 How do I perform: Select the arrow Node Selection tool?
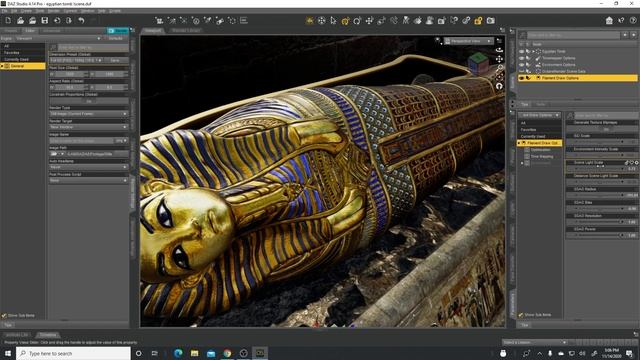tap(333, 20)
